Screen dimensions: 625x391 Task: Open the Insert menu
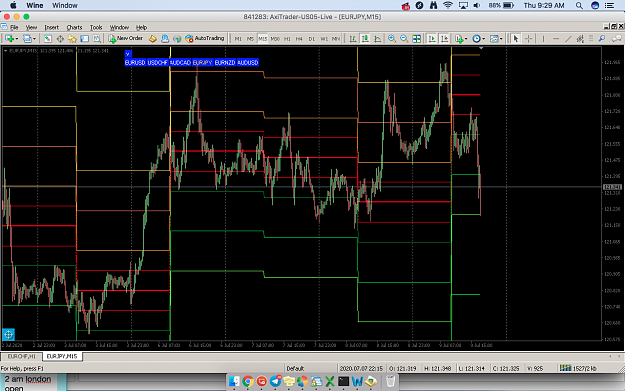[x=51, y=28]
